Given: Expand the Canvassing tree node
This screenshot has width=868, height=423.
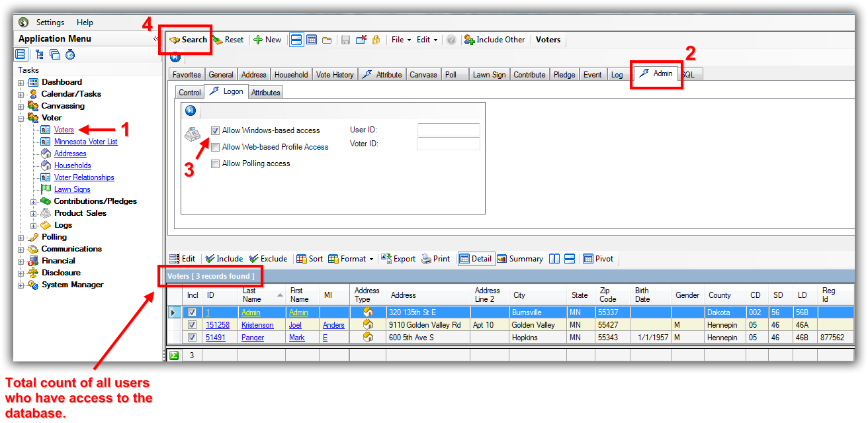Looking at the screenshot, I should [x=21, y=107].
